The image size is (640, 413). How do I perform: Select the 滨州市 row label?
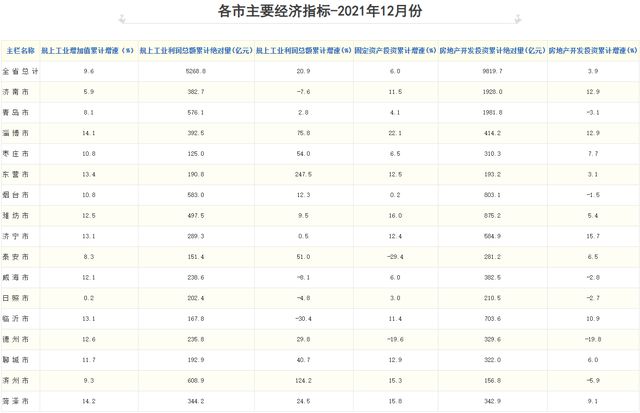[x=16, y=380]
